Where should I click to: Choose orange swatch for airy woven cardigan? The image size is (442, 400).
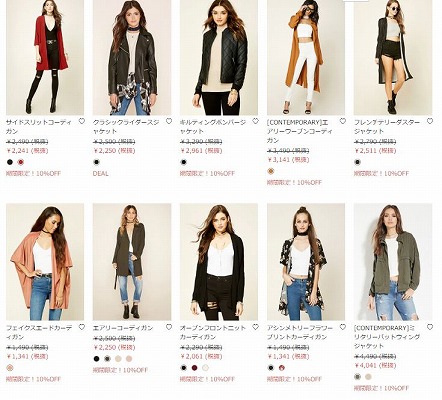point(271,171)
